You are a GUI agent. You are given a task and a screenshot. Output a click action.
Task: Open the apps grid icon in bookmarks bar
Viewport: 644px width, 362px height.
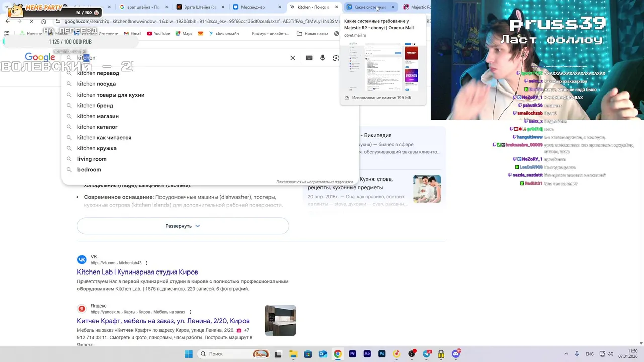point(7,33)
